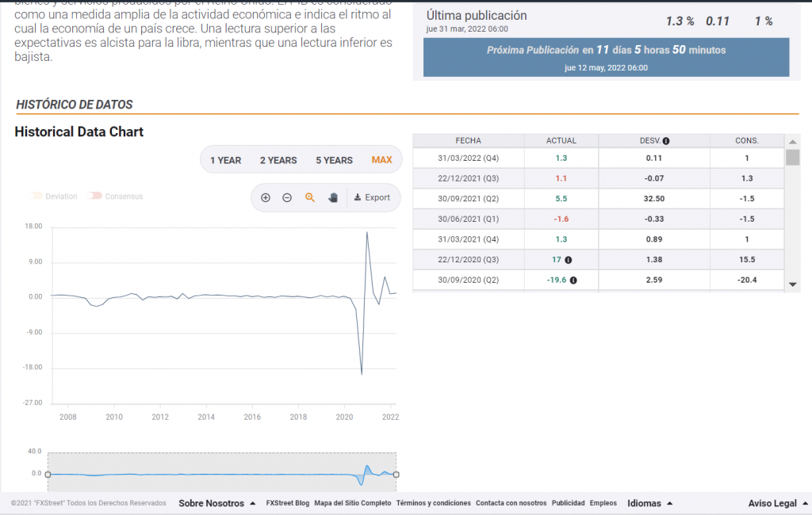Expand the Aviso Legal menu
Screen dimensions: 812x515
pos(777,503)
